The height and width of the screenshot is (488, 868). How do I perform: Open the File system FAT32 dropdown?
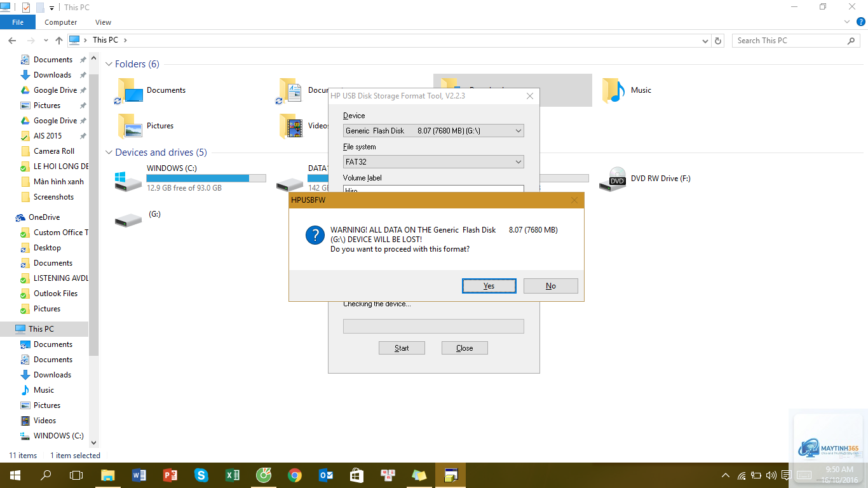click(433, 162)
